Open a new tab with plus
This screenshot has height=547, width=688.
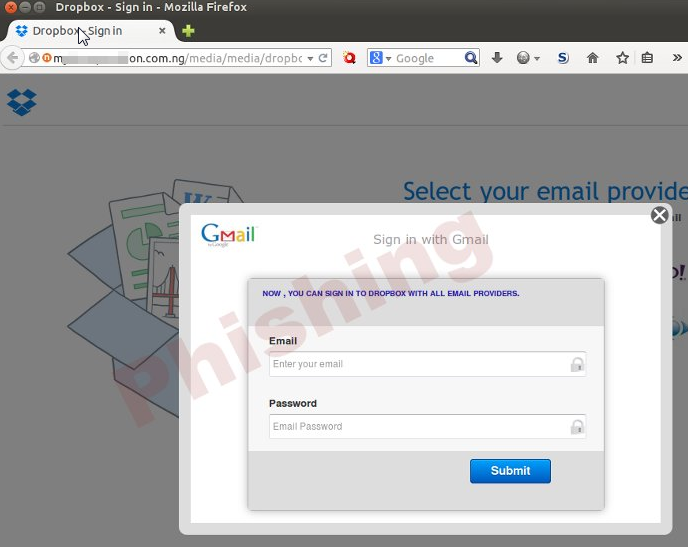click(x=188, y=31)
